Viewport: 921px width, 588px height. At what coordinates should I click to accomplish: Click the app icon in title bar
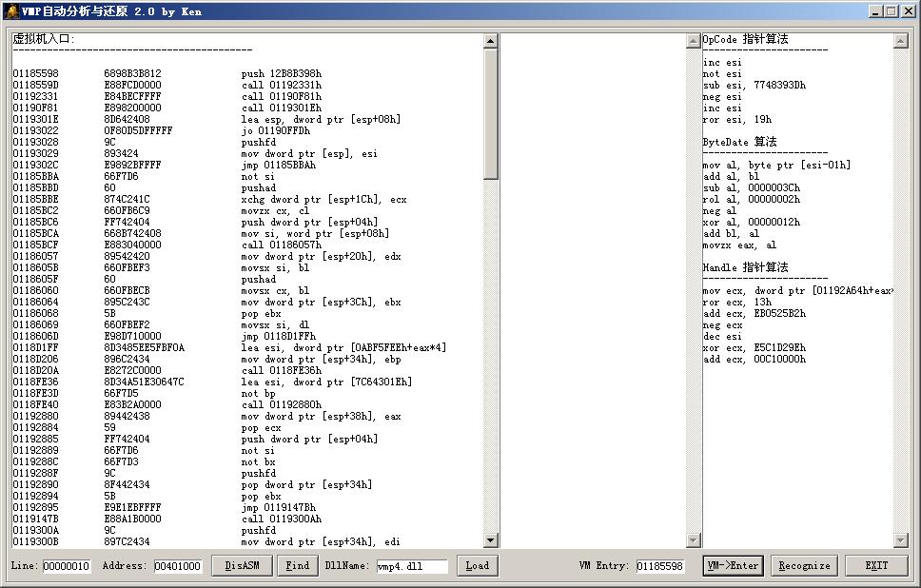coord(11,11)
